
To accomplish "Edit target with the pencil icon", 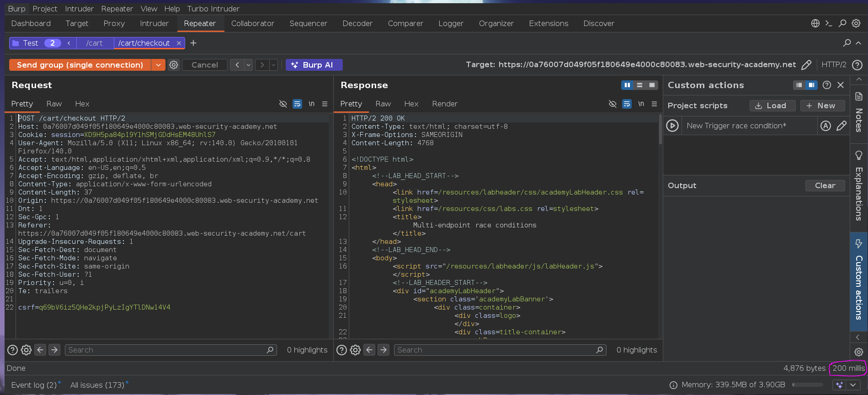I will [806, 65].
